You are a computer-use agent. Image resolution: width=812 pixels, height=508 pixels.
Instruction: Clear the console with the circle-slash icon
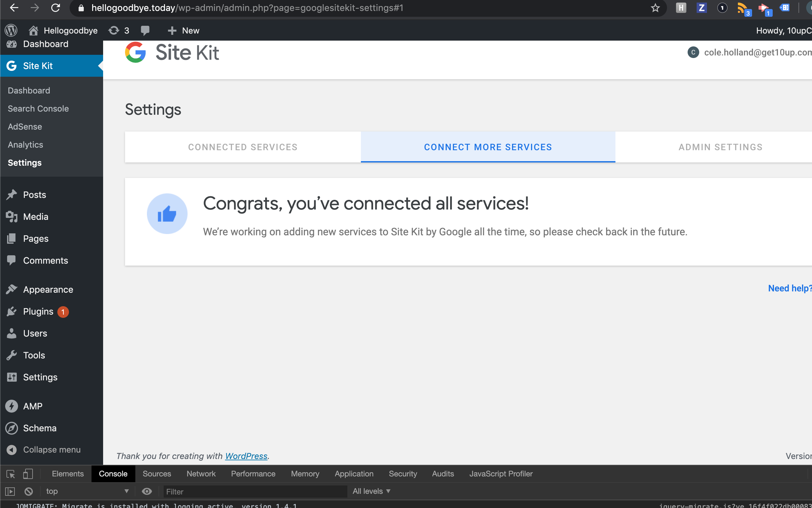pos(29,491)
